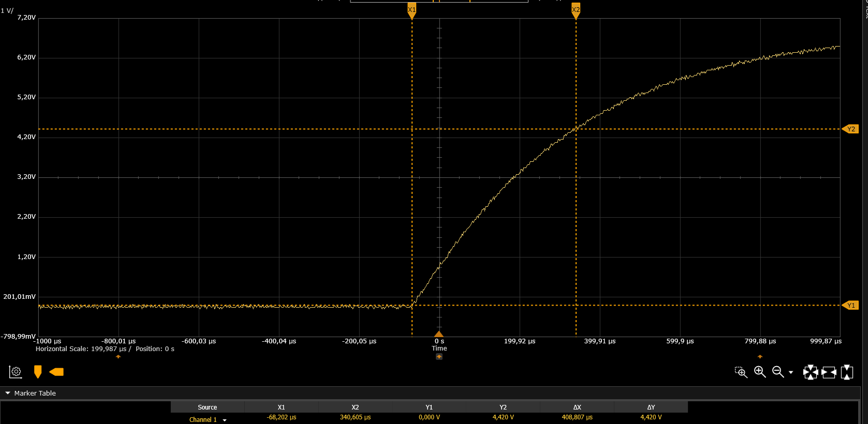Click the zoom in magnifier
This screenshot has width=868, height=424.
[760, 372]
